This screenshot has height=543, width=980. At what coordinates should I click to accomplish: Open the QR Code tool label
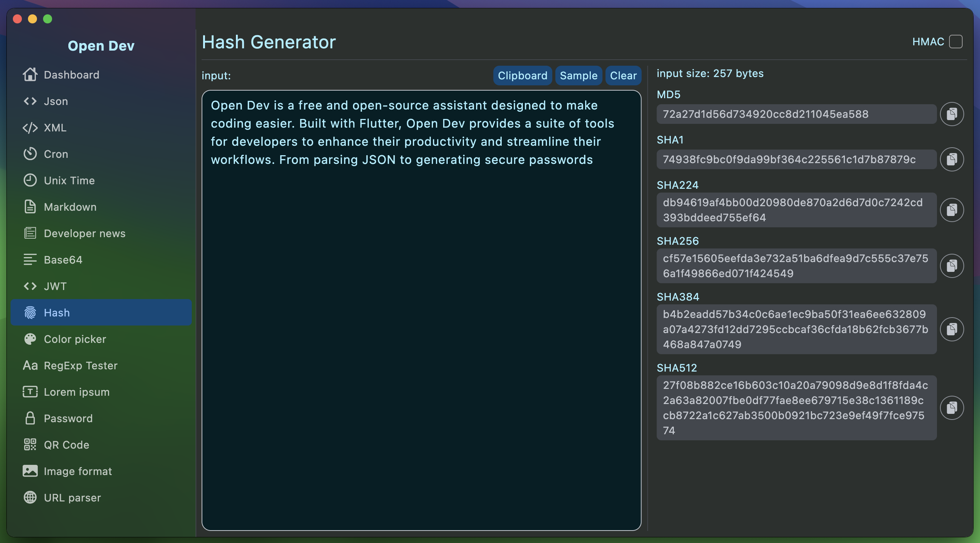tap(66, 444)
